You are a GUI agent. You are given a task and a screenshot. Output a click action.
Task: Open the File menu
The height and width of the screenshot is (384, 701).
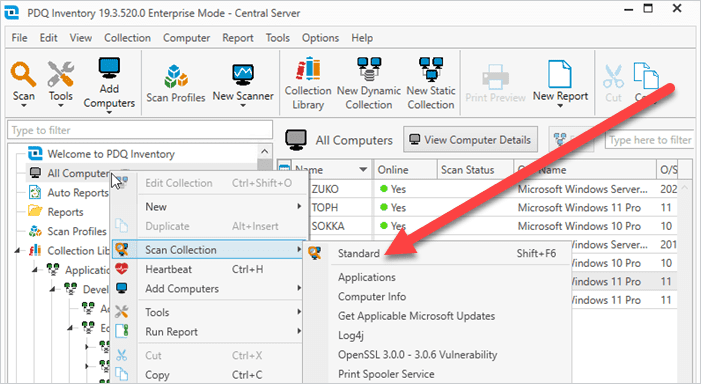click(x=19, y=38)
